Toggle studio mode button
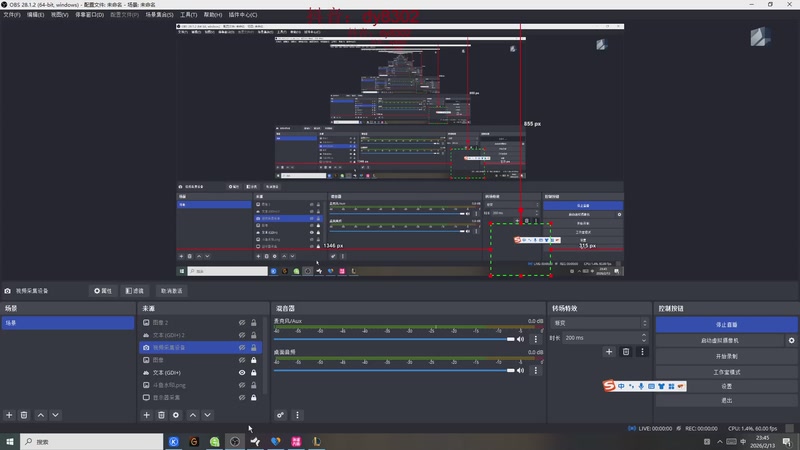 click(727, 372)
